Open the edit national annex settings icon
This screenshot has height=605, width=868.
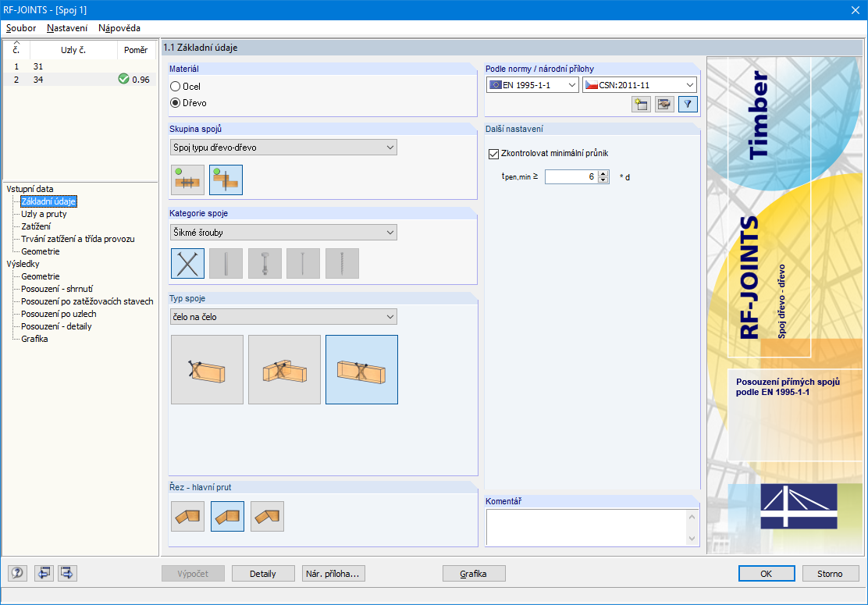click(664, 104)
